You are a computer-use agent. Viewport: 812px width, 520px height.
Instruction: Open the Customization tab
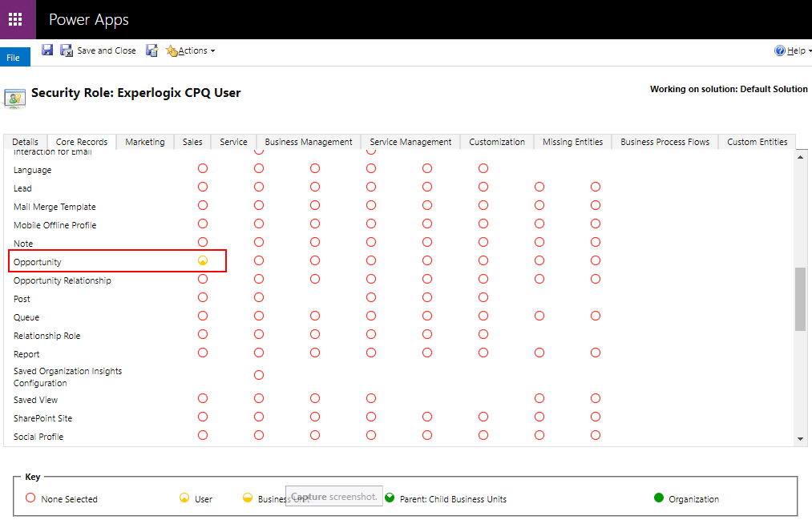[497, 142]
